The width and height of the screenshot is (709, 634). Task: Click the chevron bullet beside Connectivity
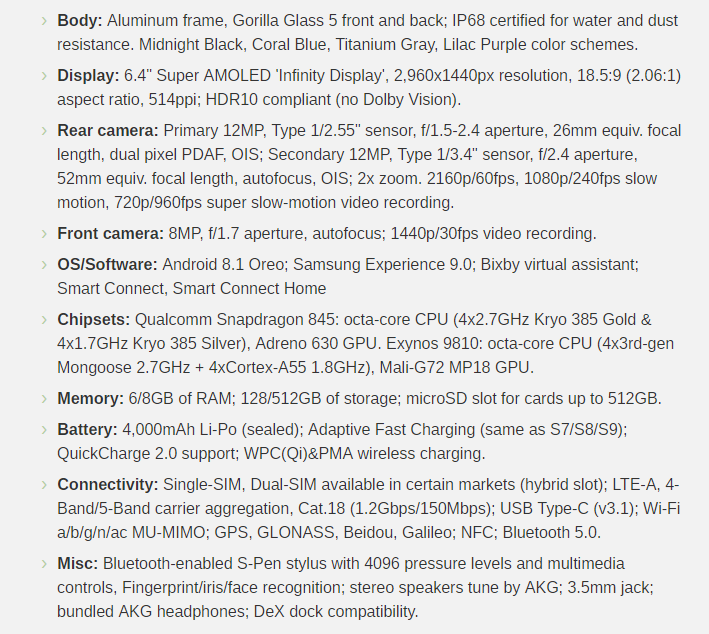tap(44, 485)
